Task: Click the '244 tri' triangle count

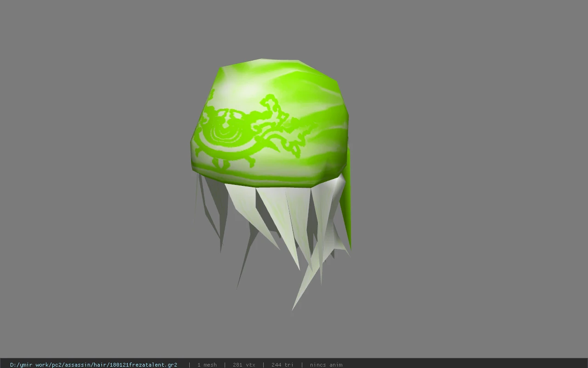Action: pyautogui.click(x=282, y=365)
